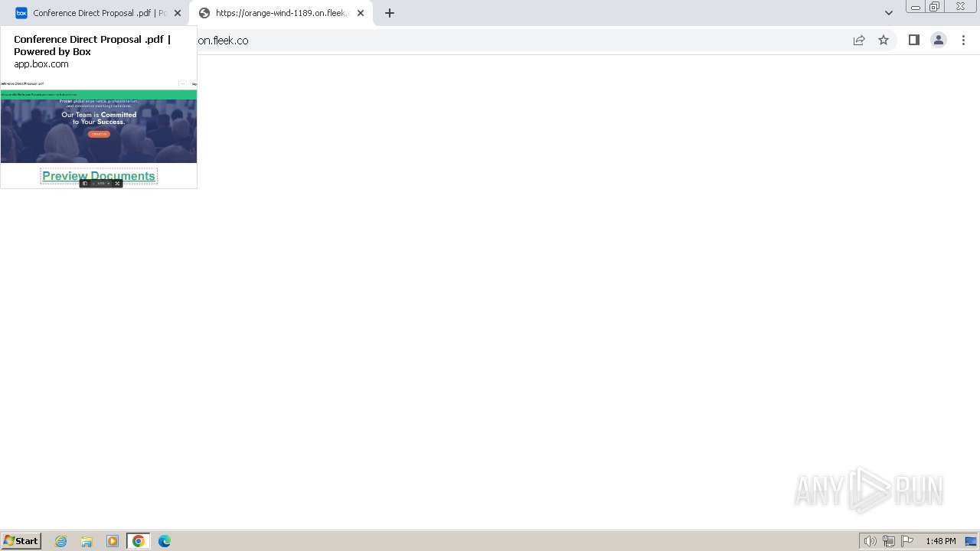Open a new browser tab
This screenshot has height=551, width=980.
point(390,13)
